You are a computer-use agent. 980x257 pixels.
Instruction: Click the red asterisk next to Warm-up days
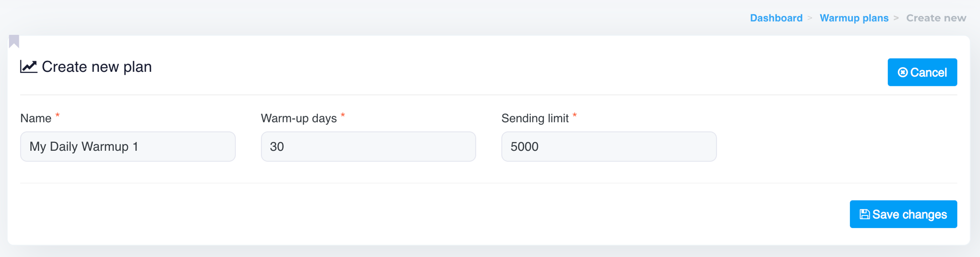tap(343, 116)
